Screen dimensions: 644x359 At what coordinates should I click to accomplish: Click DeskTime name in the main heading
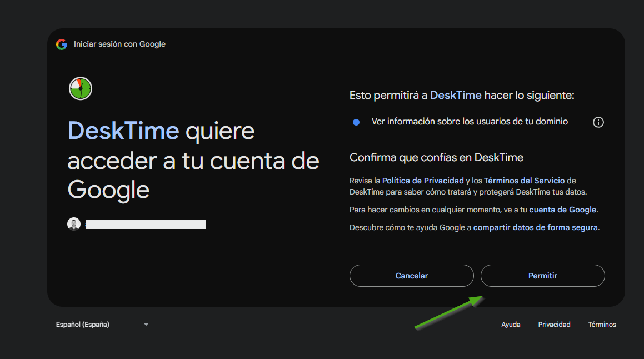tap(123, 132)
